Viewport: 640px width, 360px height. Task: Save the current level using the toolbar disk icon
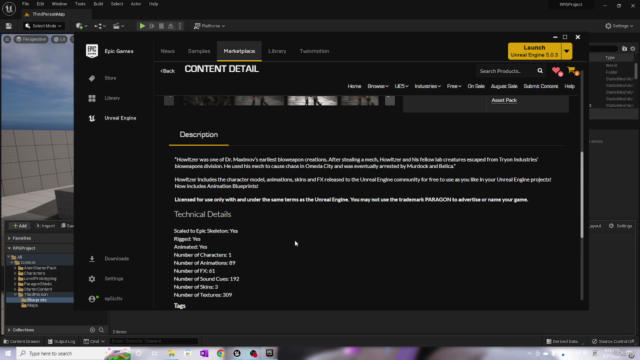click(x=9, y=26)
